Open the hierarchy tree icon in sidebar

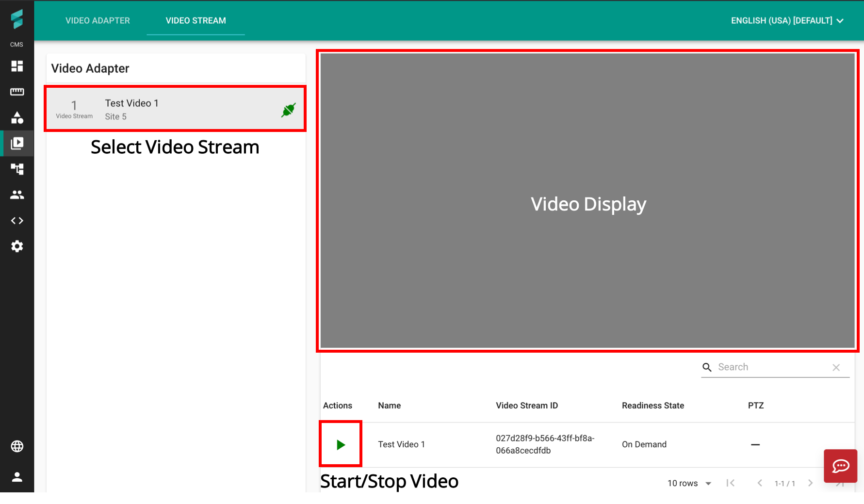point(17,169)
